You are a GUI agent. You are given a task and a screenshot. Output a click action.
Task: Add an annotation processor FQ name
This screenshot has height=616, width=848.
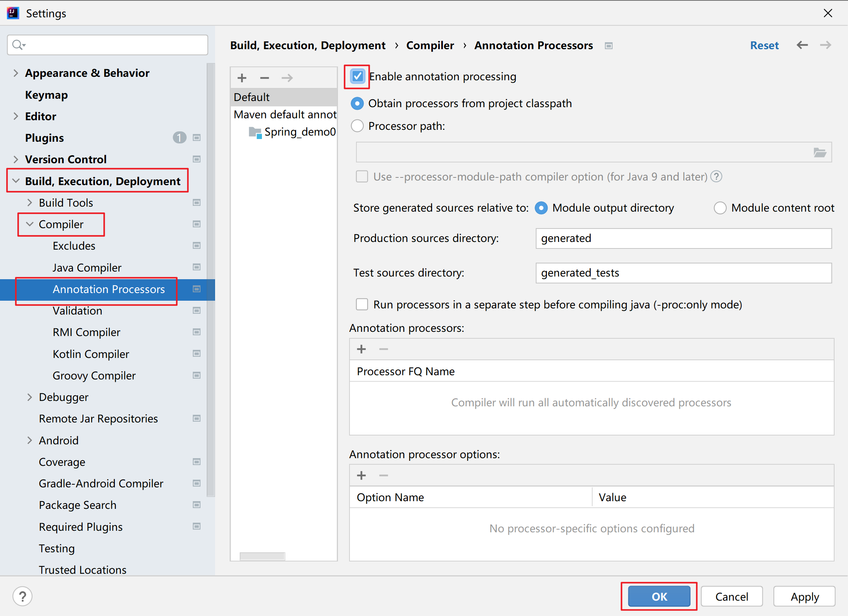coord(361,349)
